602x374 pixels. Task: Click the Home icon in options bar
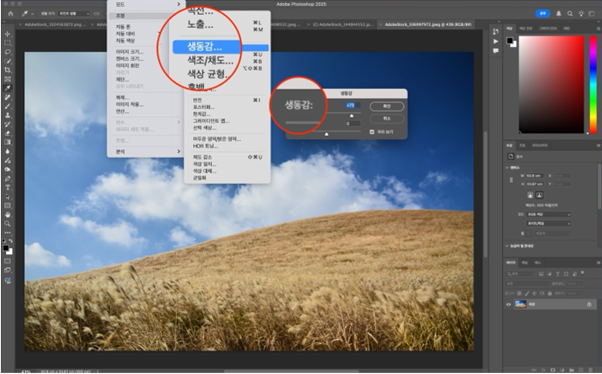pos(10,13)
